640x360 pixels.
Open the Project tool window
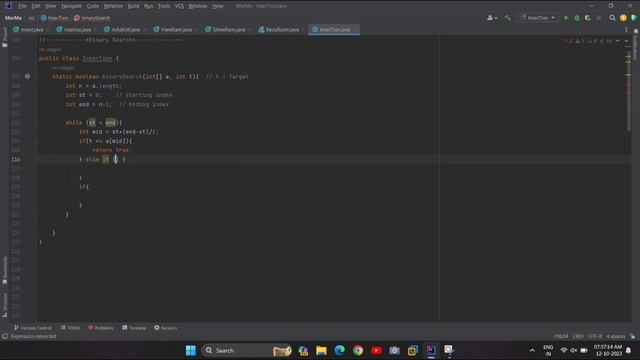point(4,38)
